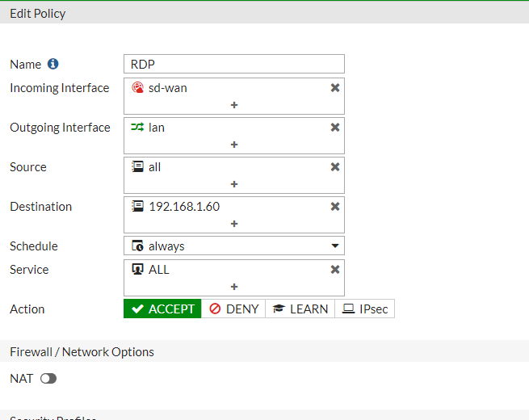Click the 192.168.1.60 address icon
529x420 pixels.
pos(137,206)
